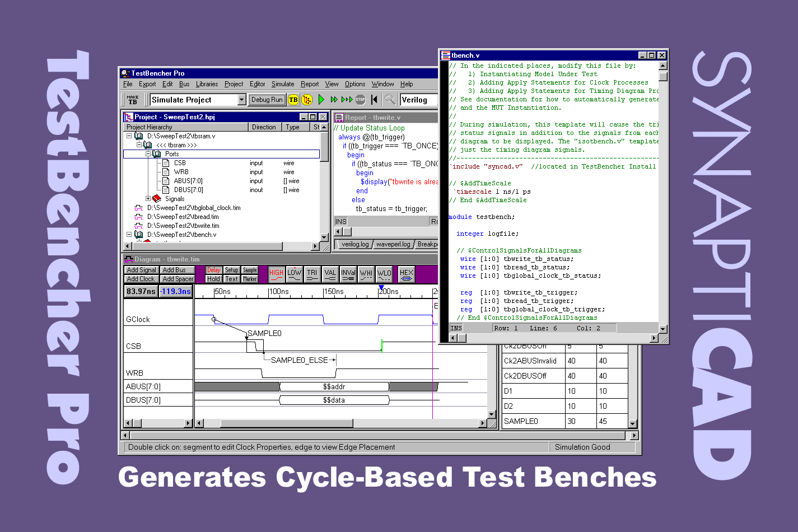Collapse the D:\SweepTest2\tbsram.v tree node
Screen dimensions: 798x532
(129, 136)
